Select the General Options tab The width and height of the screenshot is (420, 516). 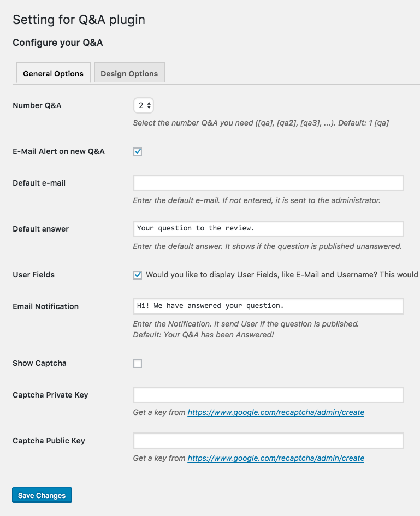pyautogui.click(x=54, y=73)
